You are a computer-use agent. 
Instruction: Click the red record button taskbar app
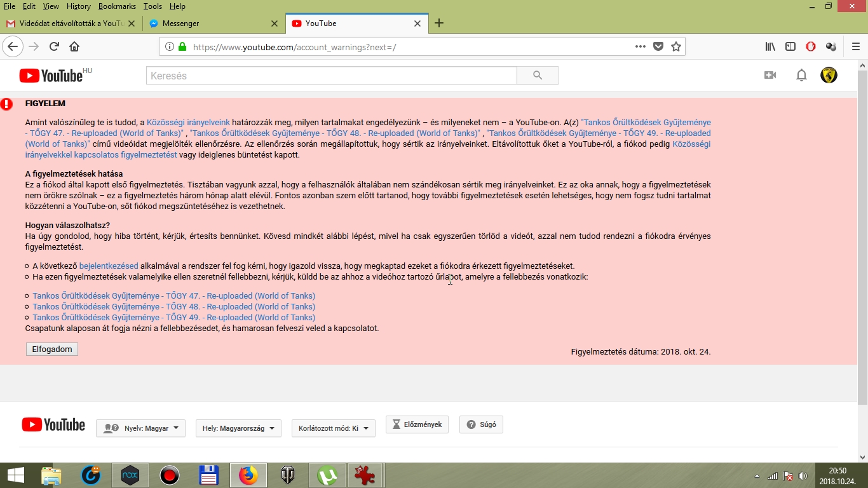click(x=169, y=475)
